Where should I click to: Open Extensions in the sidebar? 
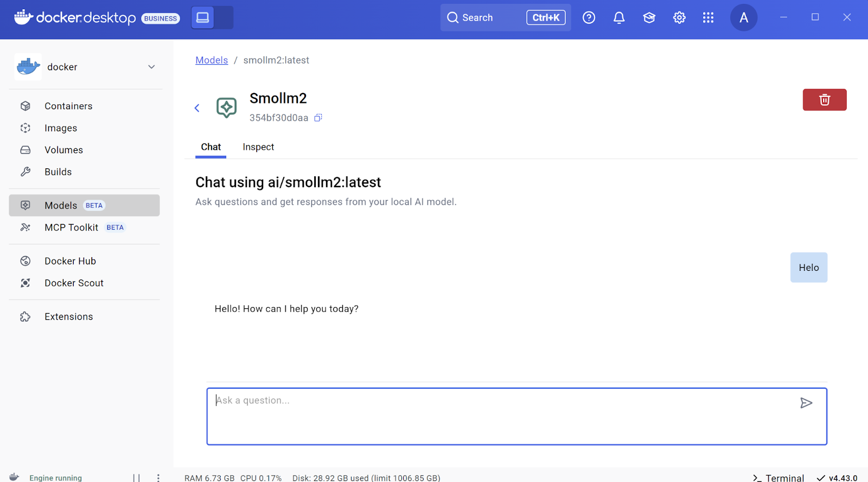tap(85, 316)
